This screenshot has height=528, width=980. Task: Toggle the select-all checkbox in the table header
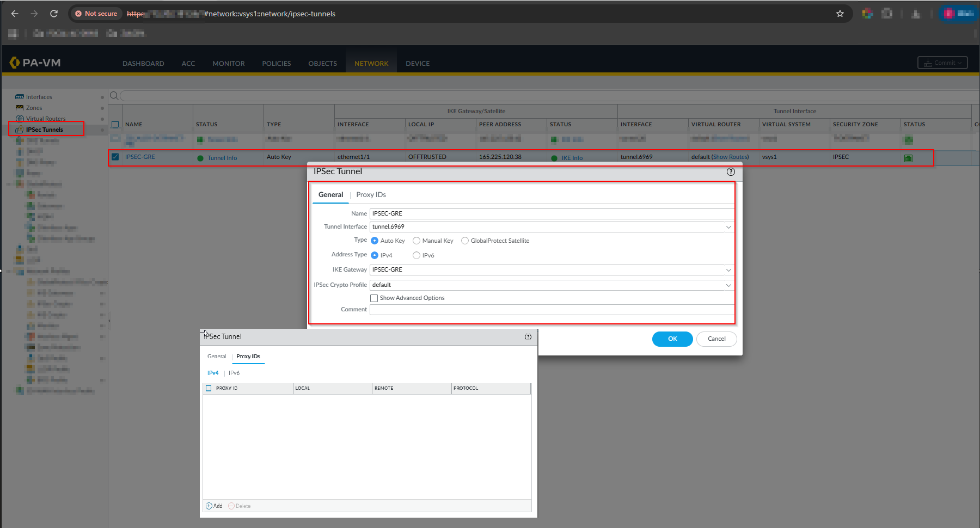pos(115,124)
